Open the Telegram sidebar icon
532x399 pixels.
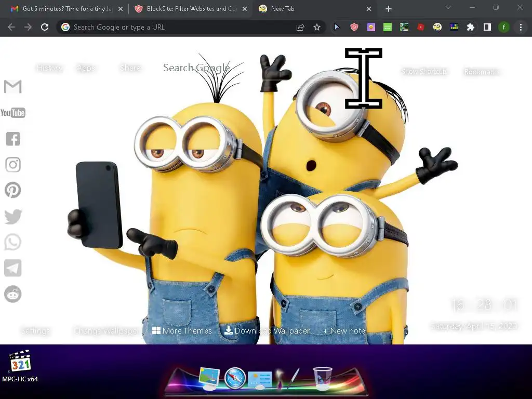13,268
